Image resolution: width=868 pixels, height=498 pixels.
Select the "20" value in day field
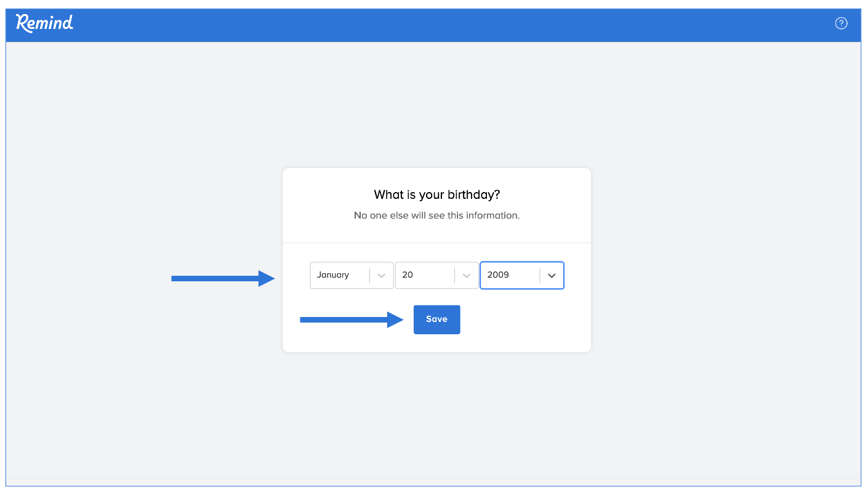408,275
